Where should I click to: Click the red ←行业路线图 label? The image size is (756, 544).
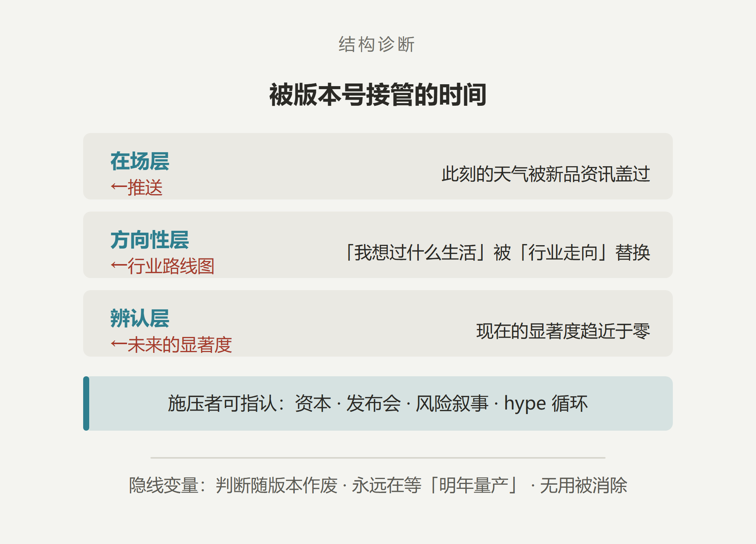coord(163,266)
